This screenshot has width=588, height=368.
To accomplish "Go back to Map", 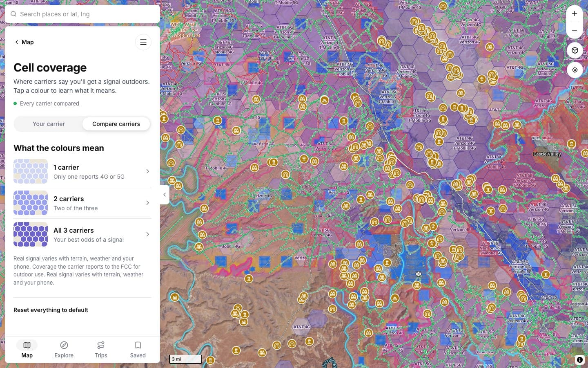I will pyautogui.click(x=24, y=42).
